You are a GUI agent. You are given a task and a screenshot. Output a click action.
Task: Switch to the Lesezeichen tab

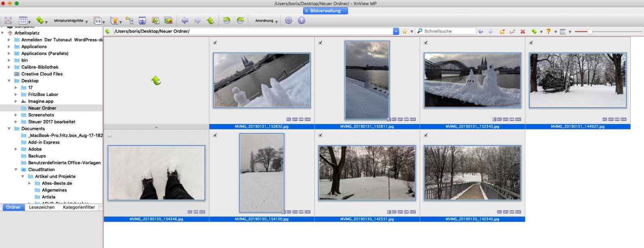point(42,207)
